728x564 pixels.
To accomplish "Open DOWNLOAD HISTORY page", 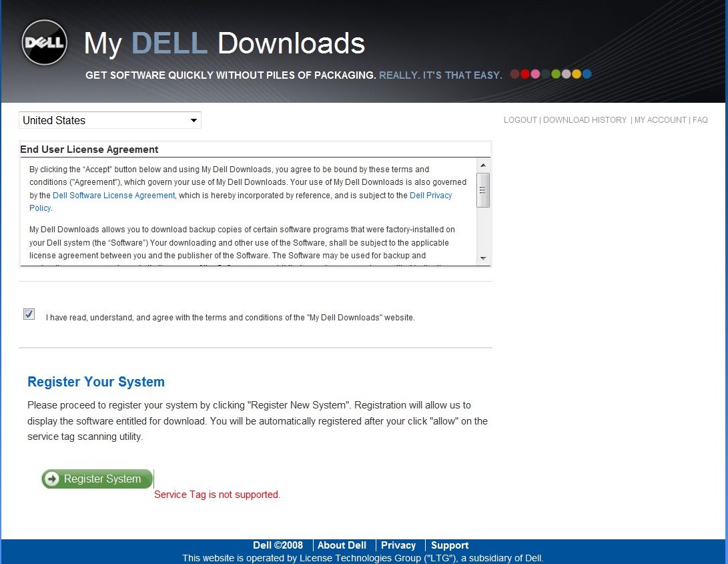I will click(x=585, y=120).
